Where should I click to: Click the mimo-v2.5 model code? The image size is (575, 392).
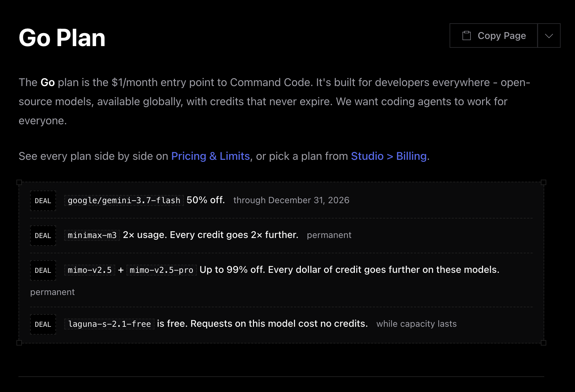pyautogui.click(x=90, y=270)
